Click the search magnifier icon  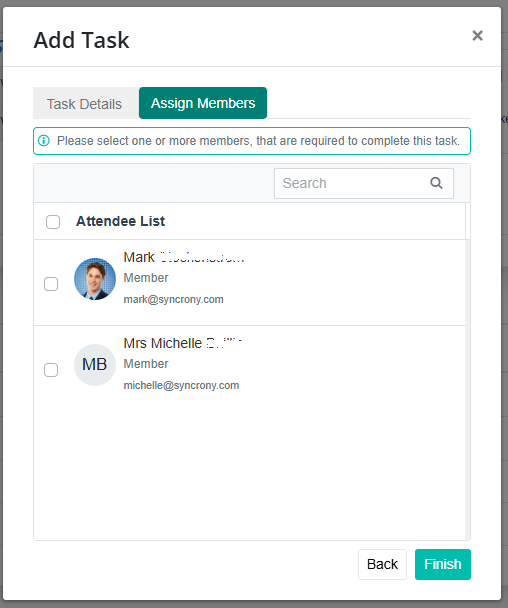click(436, 183)
